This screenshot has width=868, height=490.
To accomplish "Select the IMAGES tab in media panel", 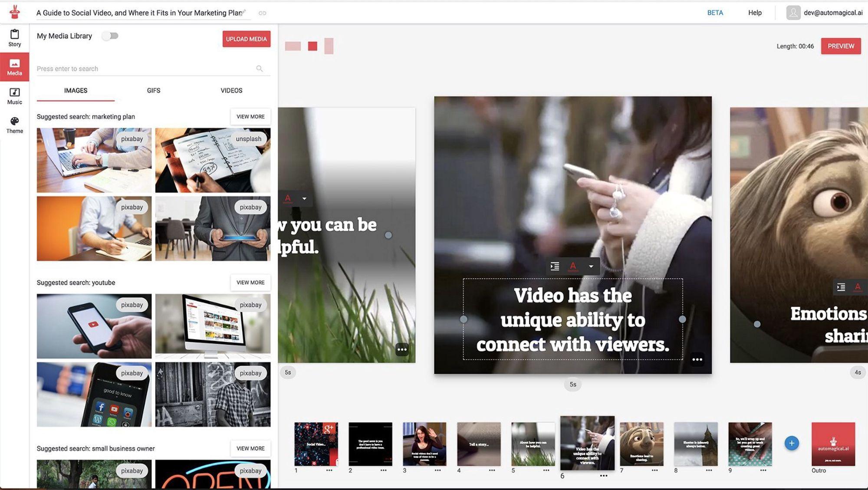I will coord(75,91).
